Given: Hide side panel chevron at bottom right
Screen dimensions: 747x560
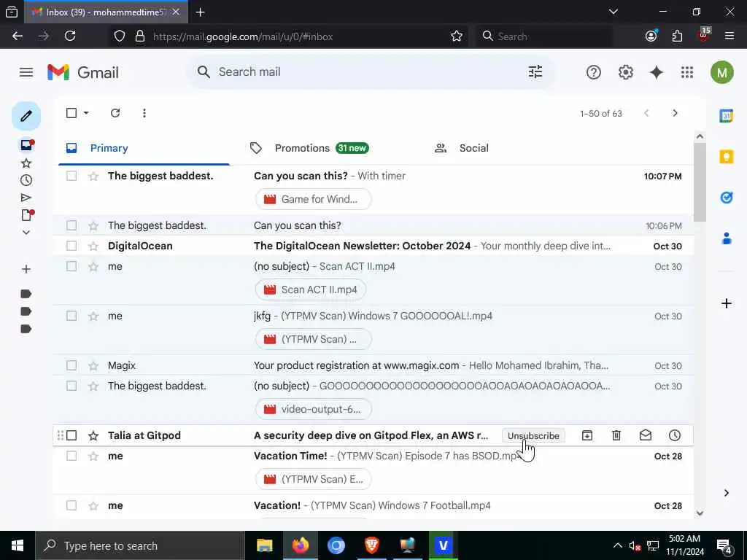Looking at the screenshot, I should pos(726,493).
